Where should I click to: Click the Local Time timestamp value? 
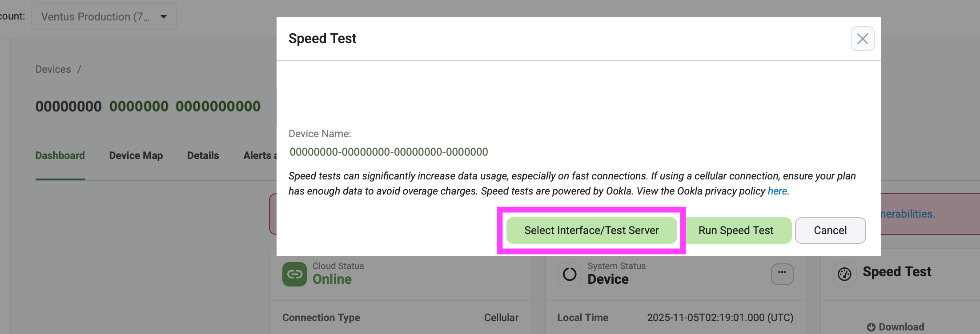point(720,318)
